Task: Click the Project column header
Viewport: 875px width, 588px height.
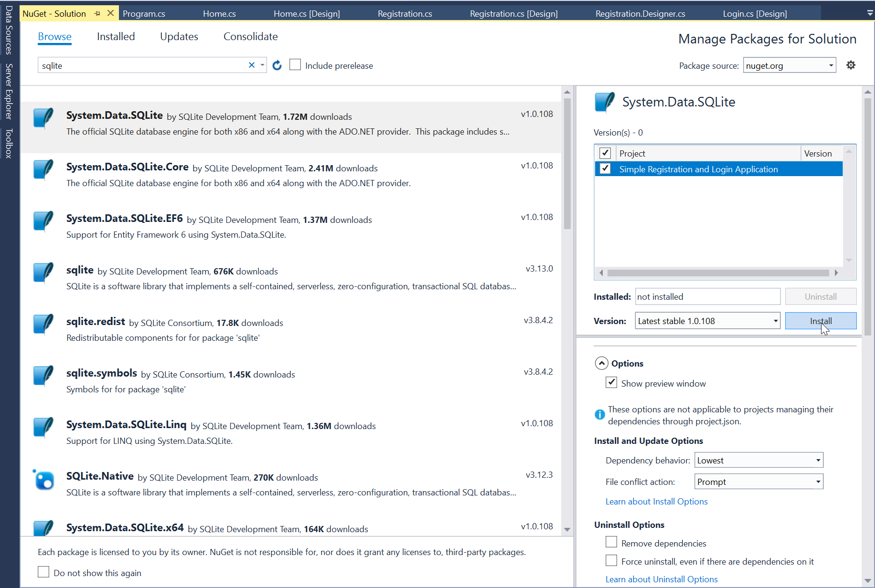Action: coord(708,153)
